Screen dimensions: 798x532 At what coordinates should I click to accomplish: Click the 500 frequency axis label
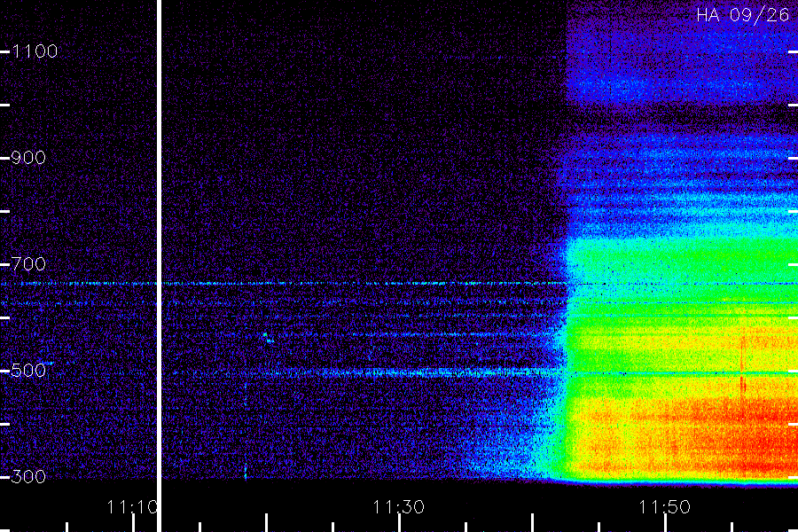point(28,371)
